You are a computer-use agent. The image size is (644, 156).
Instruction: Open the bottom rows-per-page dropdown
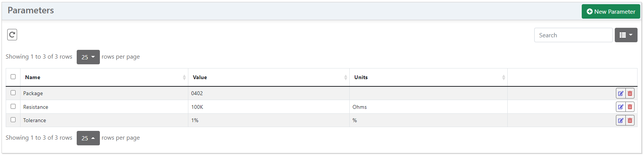coord(88,138)
